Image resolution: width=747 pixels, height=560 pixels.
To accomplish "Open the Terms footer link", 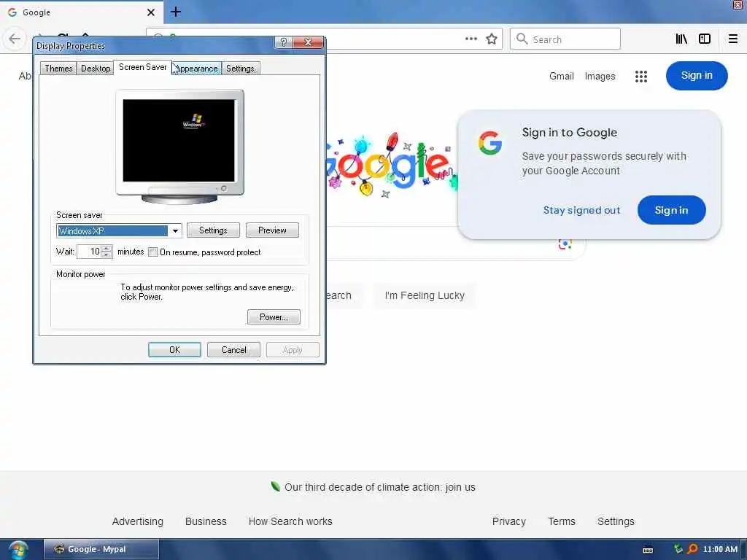I will [x=562, y=521].
